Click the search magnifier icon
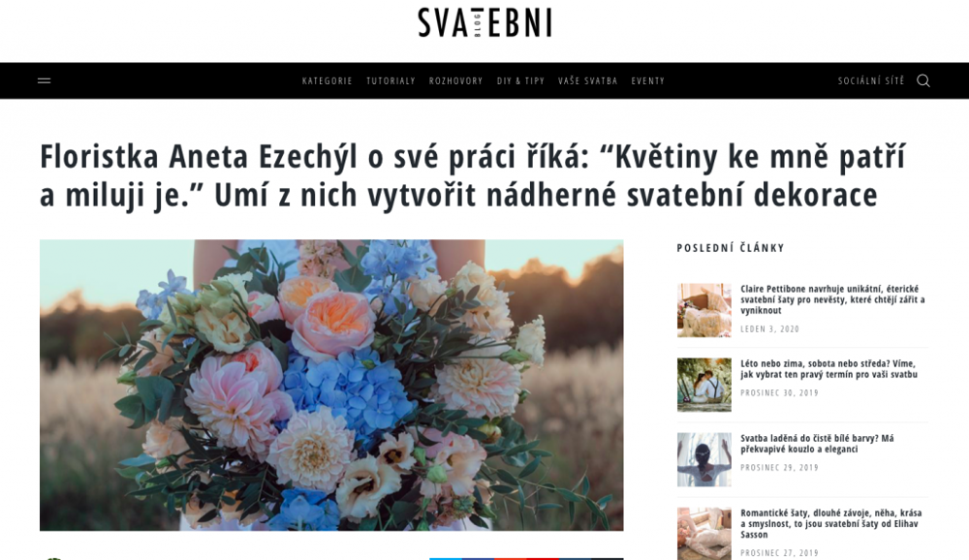 [x=923, y=81]
